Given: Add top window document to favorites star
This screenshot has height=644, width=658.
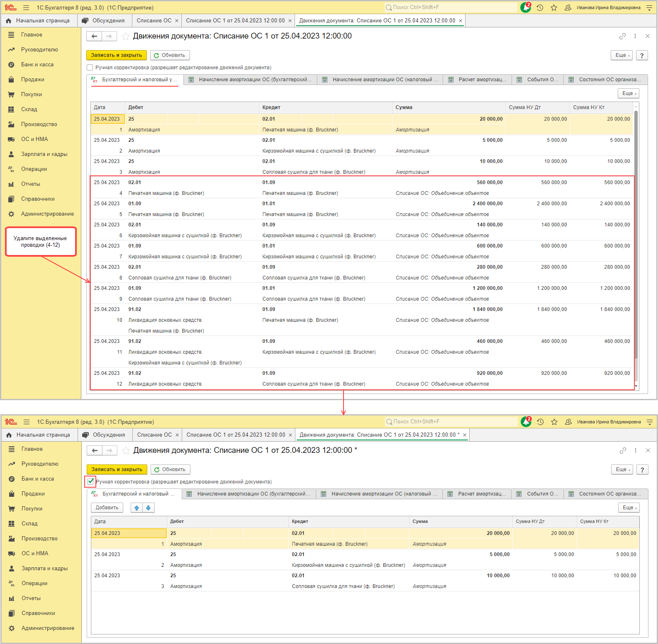Looking at the screenshot, I should coord(125,36).
